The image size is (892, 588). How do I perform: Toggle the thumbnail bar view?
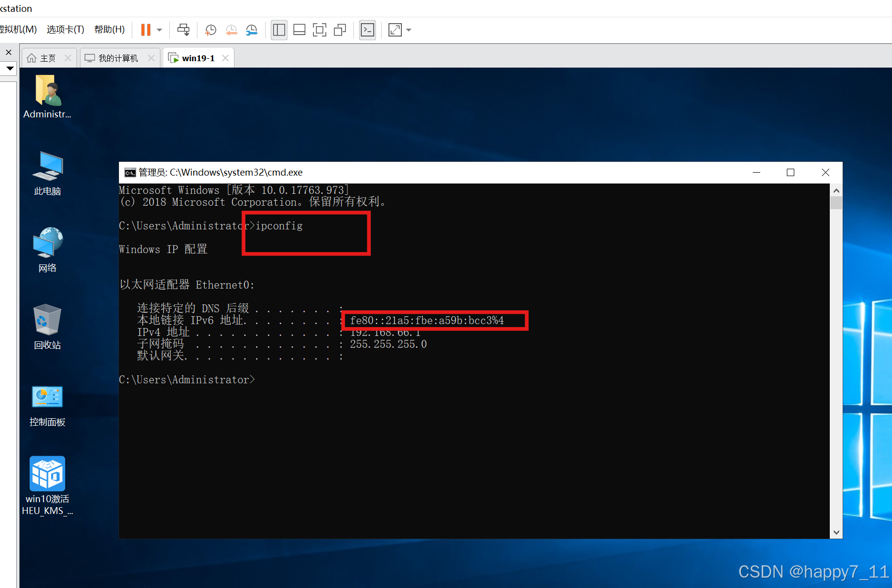299,30
